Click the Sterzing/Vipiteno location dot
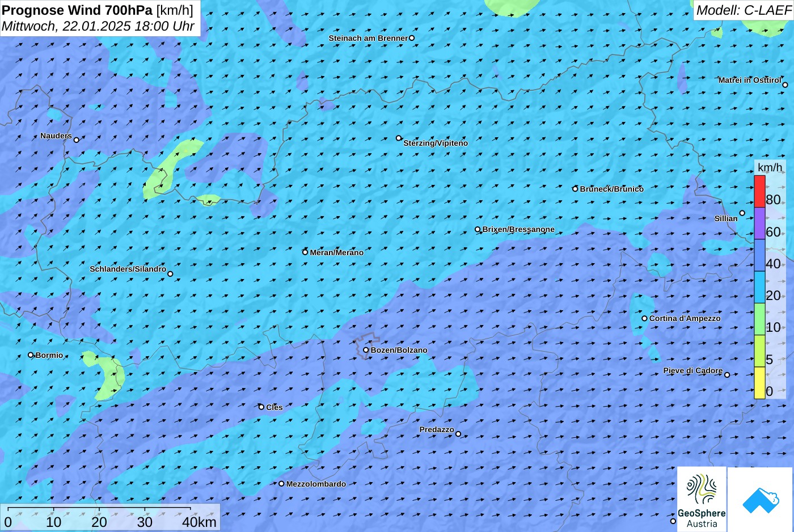 (x=399, y=138)
